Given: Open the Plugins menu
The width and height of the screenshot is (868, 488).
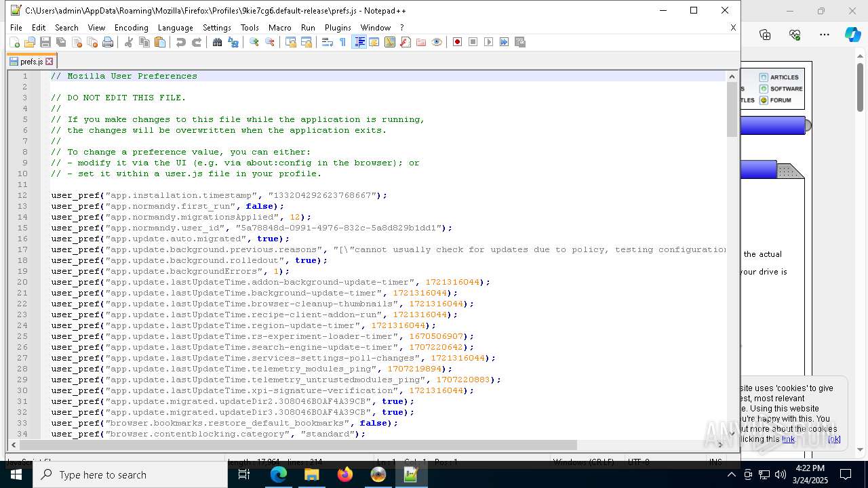Looking at the screenshot, I should pos(338,28).
